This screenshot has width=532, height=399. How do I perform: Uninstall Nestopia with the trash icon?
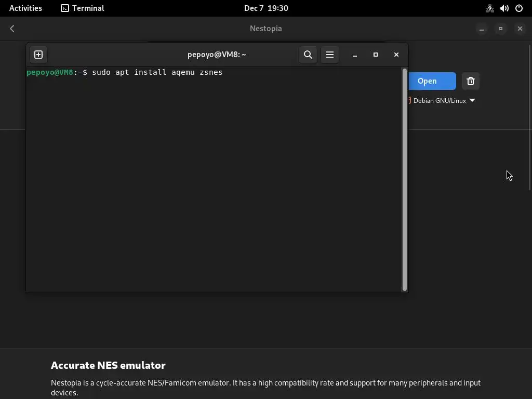coord(471,81)
